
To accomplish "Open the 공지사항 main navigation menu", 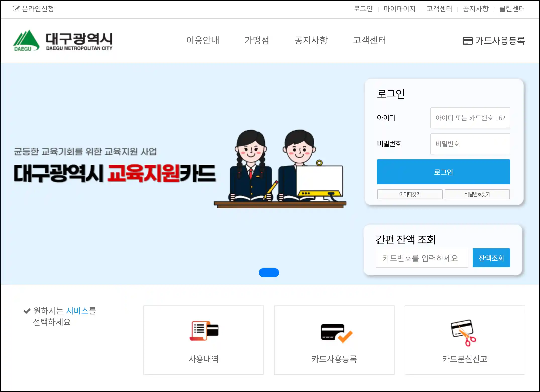I will coord(311,40).
